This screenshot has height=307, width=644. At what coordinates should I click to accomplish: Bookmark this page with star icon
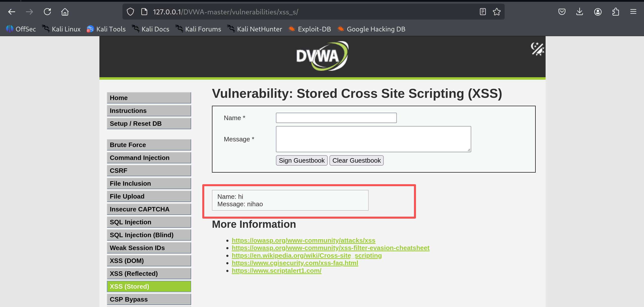[497, 12]
